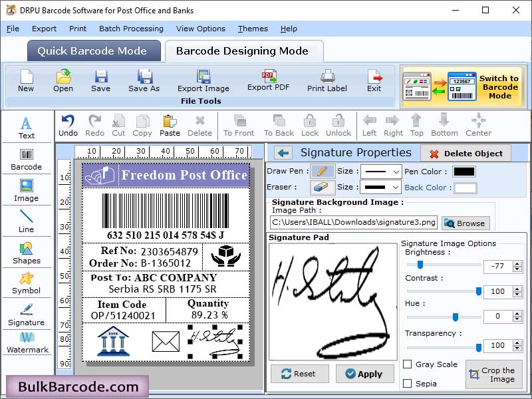
Task: Bring the object To Front
Action: tap(239, 126)
